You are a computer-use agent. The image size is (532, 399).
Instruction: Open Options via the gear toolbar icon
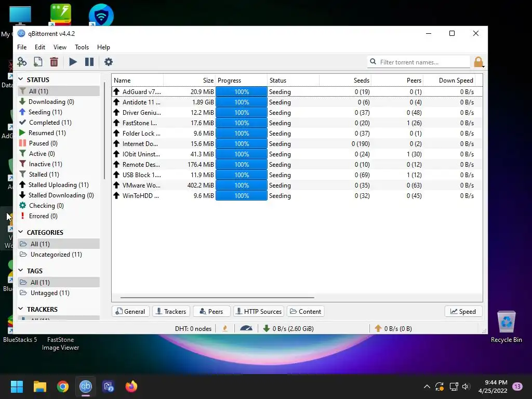[108, 62]
